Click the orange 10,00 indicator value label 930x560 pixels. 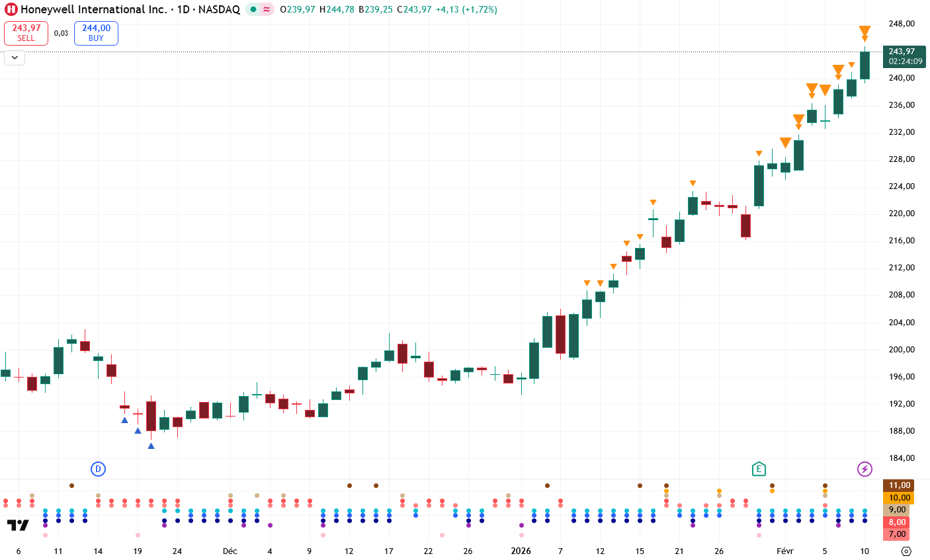(x=899, y=498)
